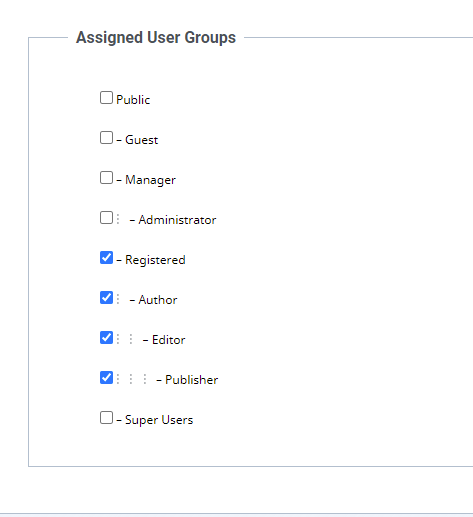Click the Public text label
Viewport: 473px width, 517px height.
tap(133, 100)
